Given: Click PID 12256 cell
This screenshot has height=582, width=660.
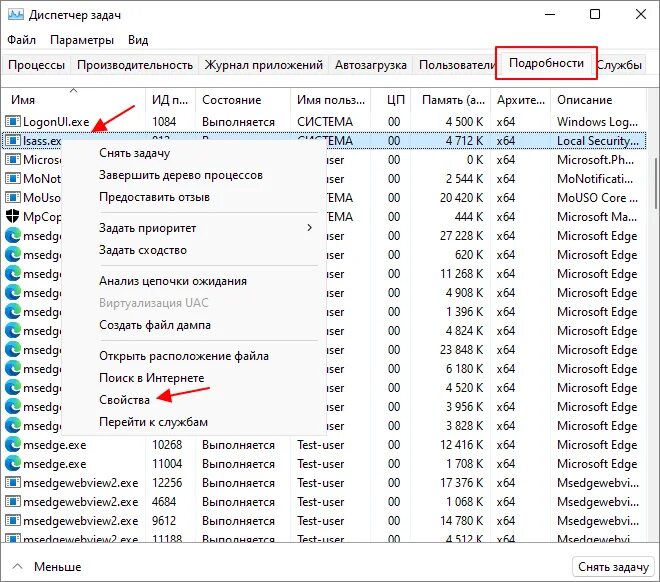Looking at the screenshot, I should (x=167, y=482).
